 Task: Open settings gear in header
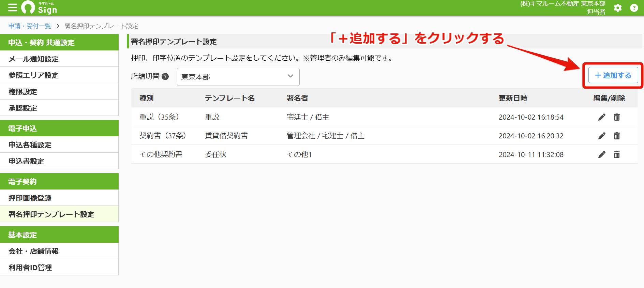[618, 8]
